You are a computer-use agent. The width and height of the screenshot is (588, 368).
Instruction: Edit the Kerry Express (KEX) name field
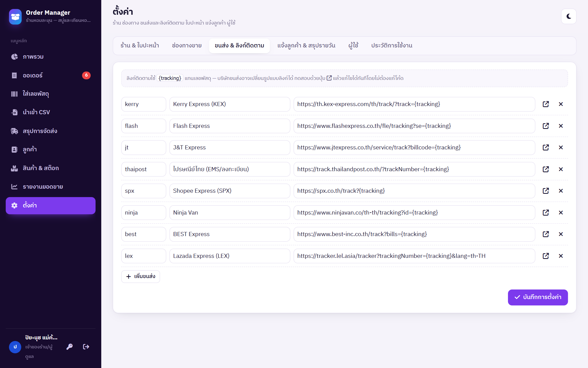[230, 104]
